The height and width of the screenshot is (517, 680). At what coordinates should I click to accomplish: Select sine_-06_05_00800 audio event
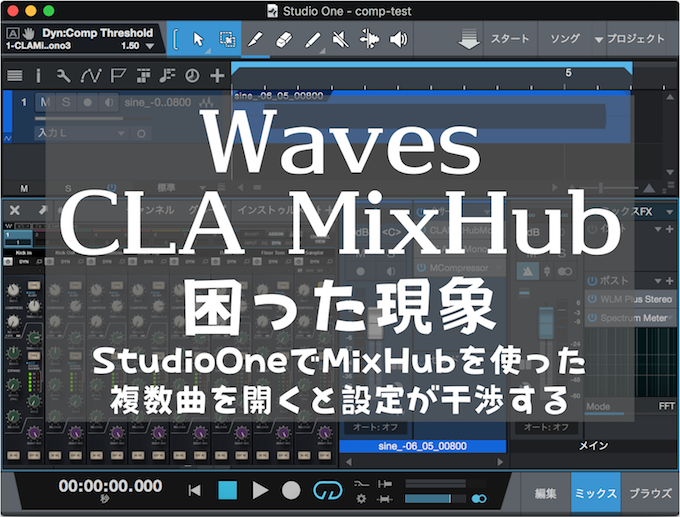[x=432, y=116]
